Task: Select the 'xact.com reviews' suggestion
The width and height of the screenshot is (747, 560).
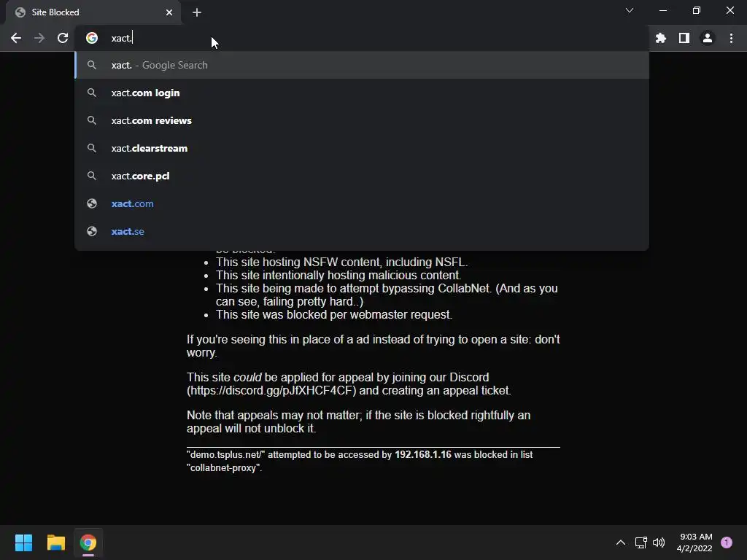Action: click(x=362, y=120)
